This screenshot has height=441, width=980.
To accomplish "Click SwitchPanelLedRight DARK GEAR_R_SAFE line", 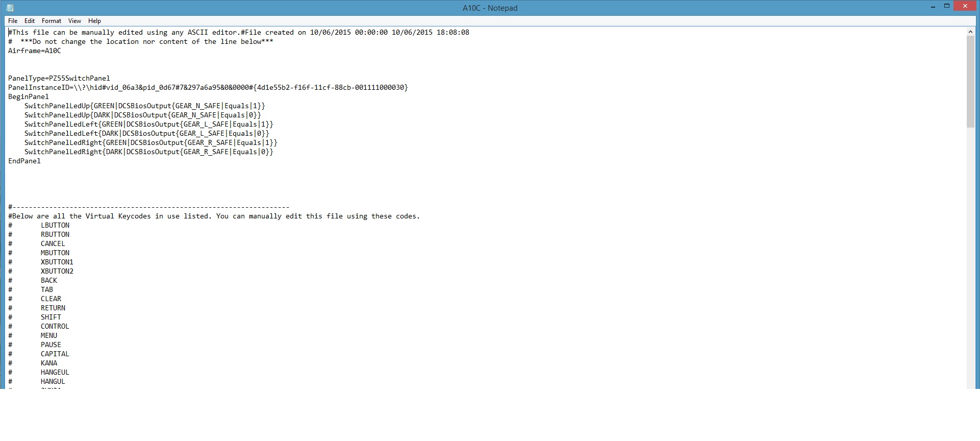I will pos(149,152).
